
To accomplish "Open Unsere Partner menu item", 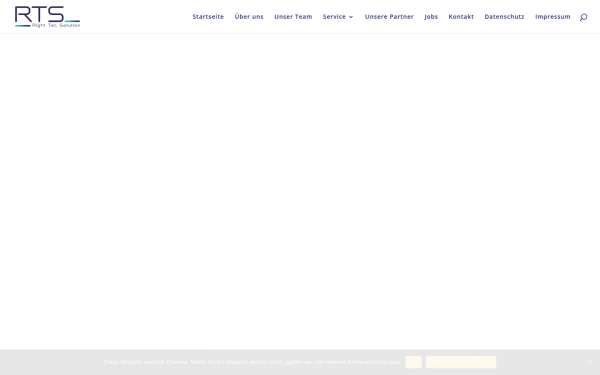I will tap(389, 16).
